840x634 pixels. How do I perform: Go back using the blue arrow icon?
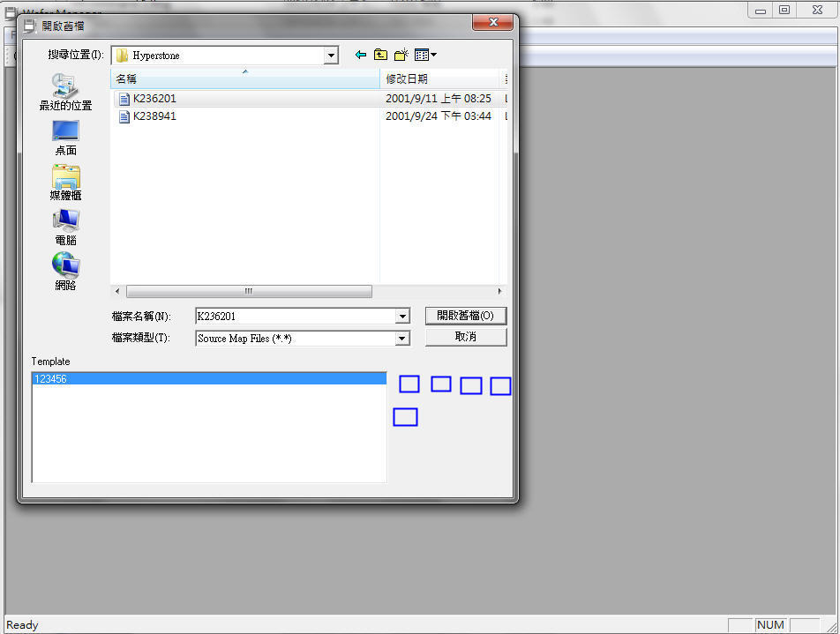click(x=361, y=55)
